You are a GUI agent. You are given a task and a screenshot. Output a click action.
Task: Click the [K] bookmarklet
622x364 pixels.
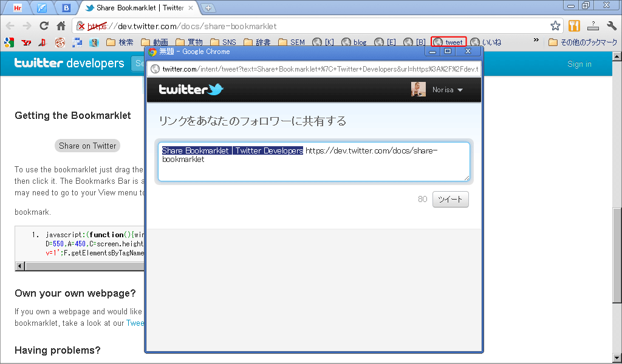pos(323,42)
